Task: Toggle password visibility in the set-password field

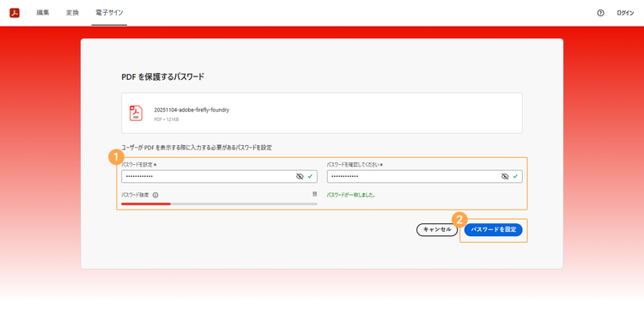Action: tap(300, 177)
